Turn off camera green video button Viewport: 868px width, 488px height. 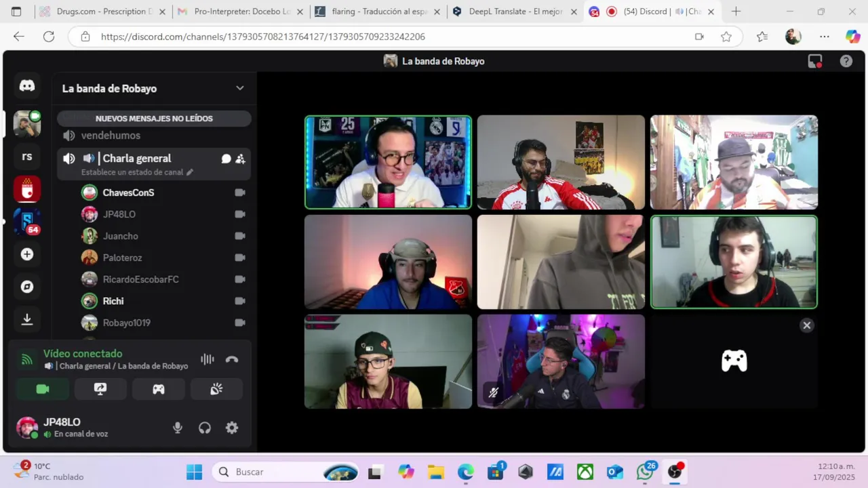point(43,389)
